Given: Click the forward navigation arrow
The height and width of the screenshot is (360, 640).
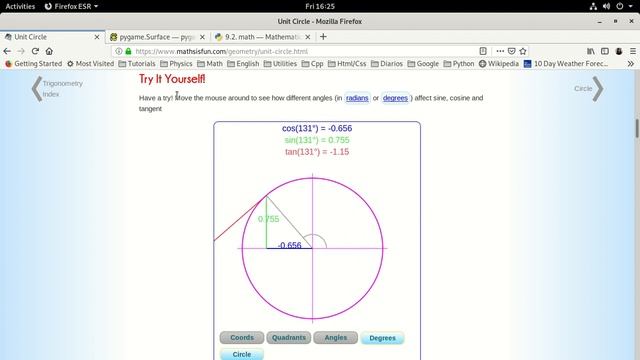Looking at the screenshot, I should coord(21,51).
